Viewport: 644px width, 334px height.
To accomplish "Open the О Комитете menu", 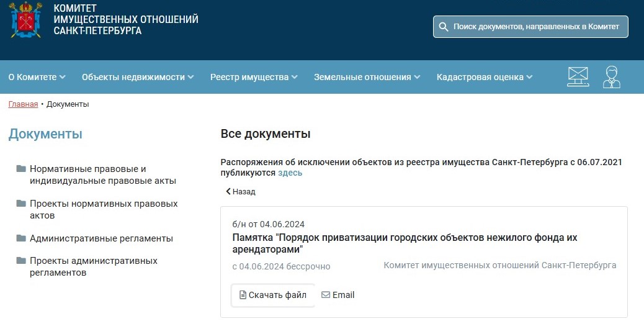I will (37, 77).
